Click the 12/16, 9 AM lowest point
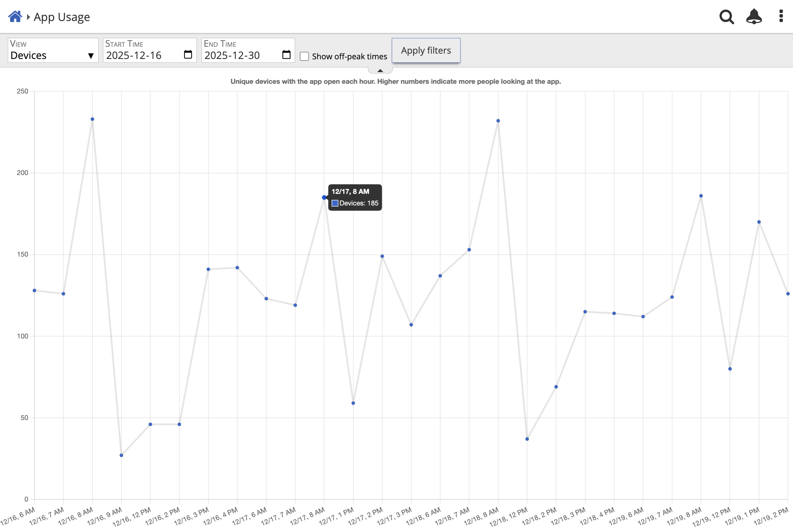The width and height of the screenshot is (793, 532). (121, 455)
